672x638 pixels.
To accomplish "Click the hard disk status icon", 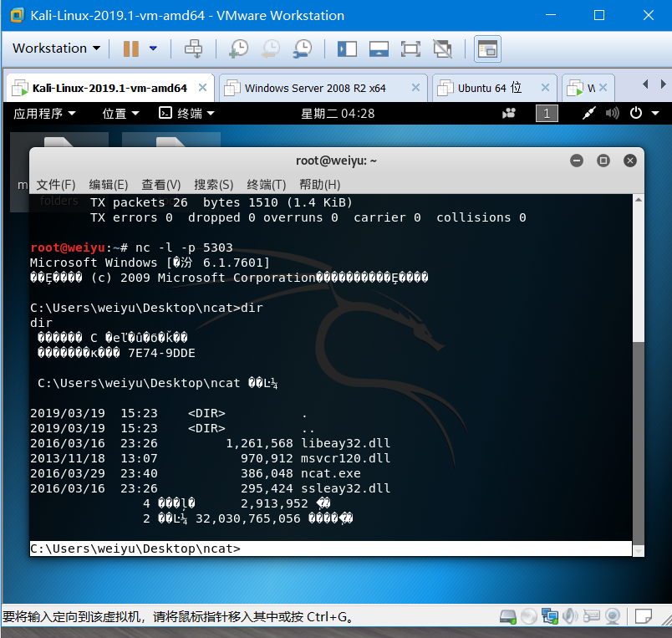I will (508, 617).
